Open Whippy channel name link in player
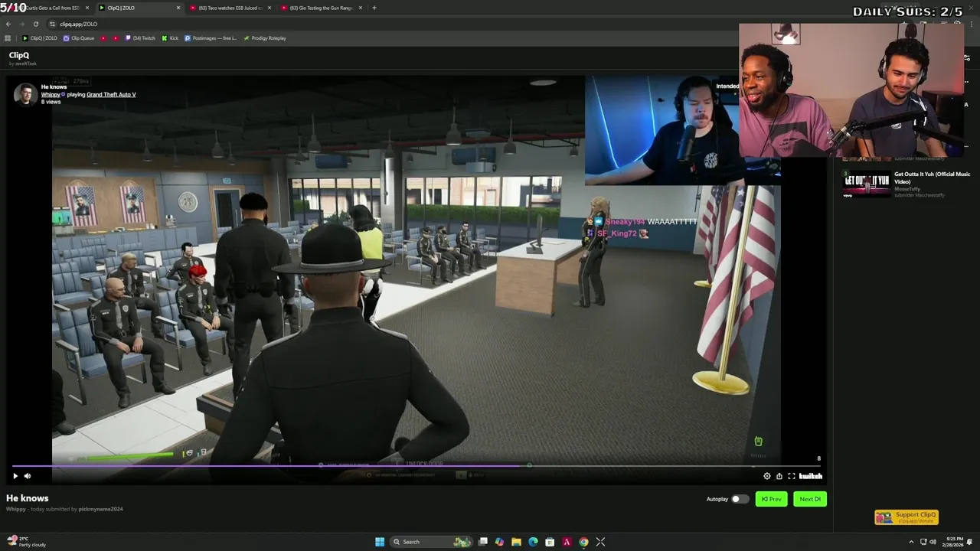The image size is (980, 551). 50,94
